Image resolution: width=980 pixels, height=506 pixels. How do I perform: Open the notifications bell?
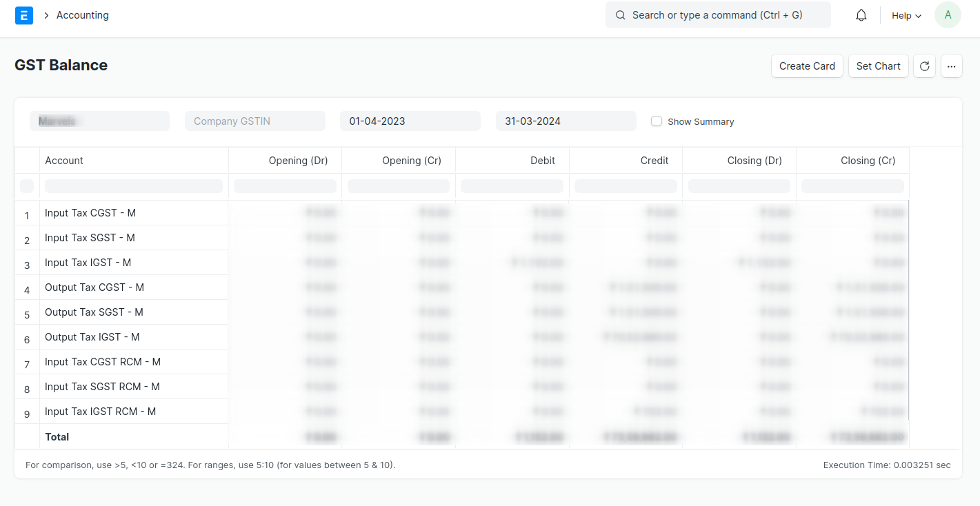861,15
